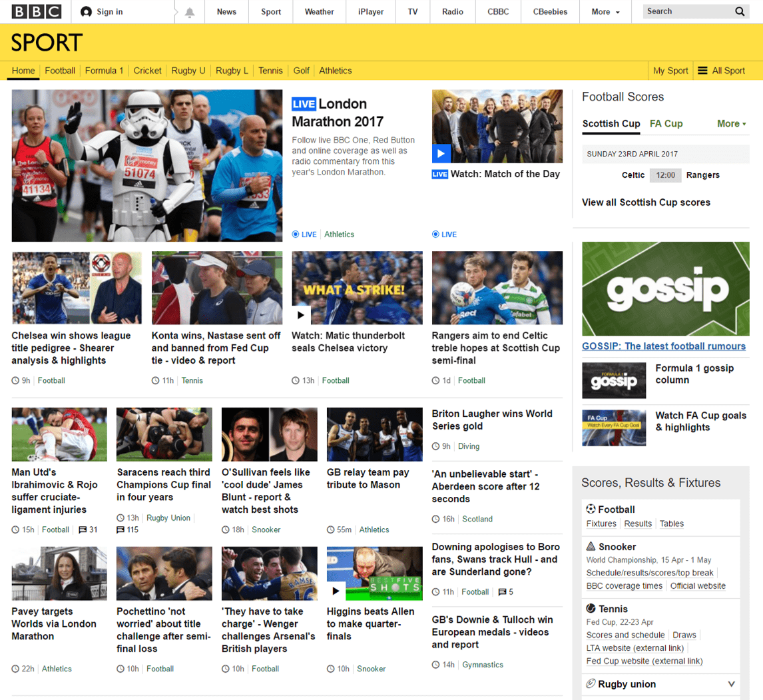Screen dimensions: 763x700
Task: Play the Higgins beats Allen video
Action: pos(336,591)
